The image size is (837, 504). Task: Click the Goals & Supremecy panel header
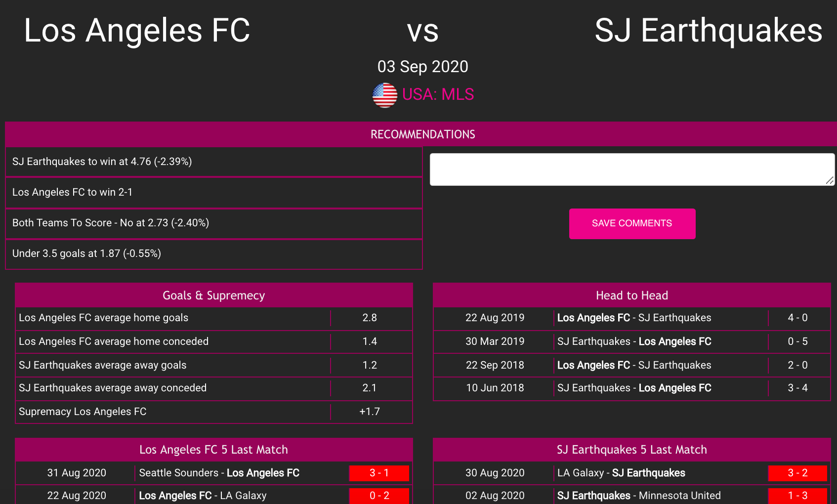[214, 295]
